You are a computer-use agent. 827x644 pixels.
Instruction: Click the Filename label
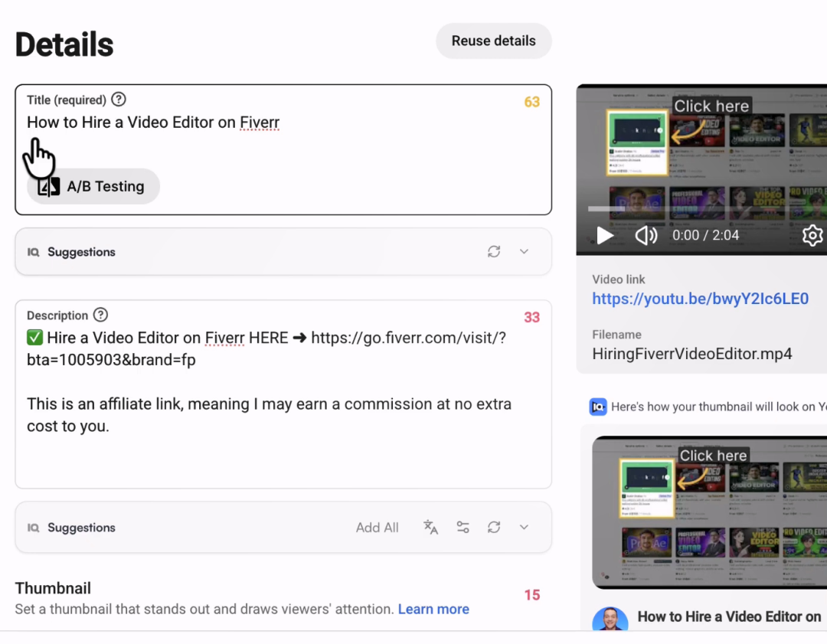tap(616, 335)
